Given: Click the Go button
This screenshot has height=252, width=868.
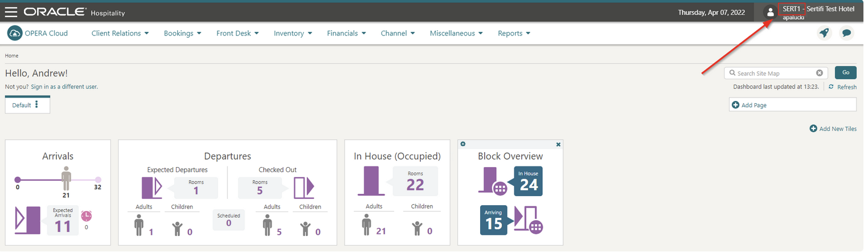Looking at the screenshot, I should pyautogui.click(x=845, y=72).
